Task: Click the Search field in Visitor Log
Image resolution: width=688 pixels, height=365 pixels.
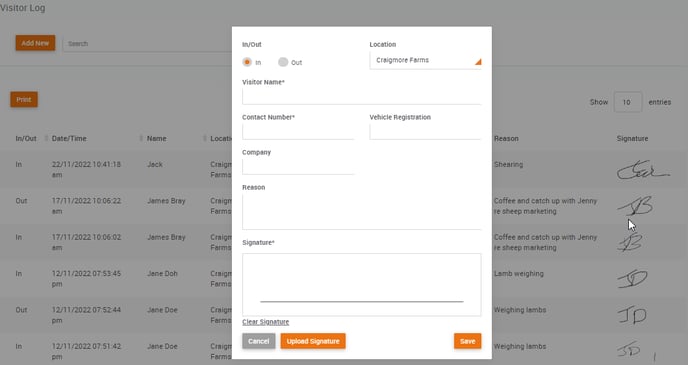Action: tap(147, 44)
